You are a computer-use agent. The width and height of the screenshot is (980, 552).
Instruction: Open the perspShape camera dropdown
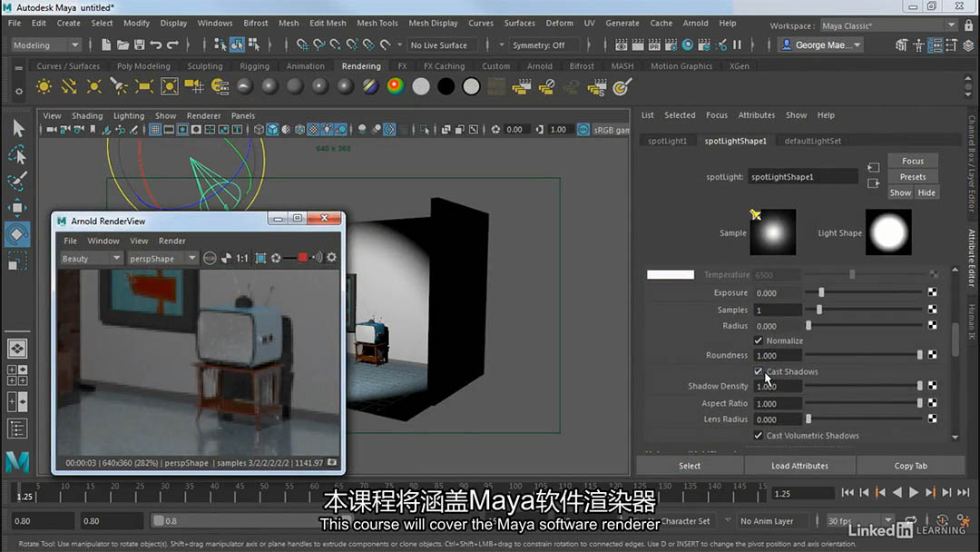(x=162, y=258)
